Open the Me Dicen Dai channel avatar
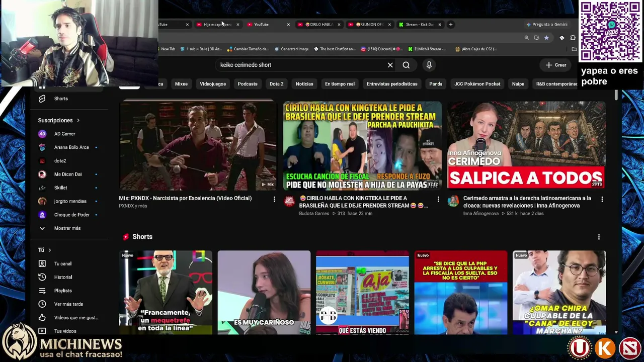The image size is (644, 362). pos(42,174)
